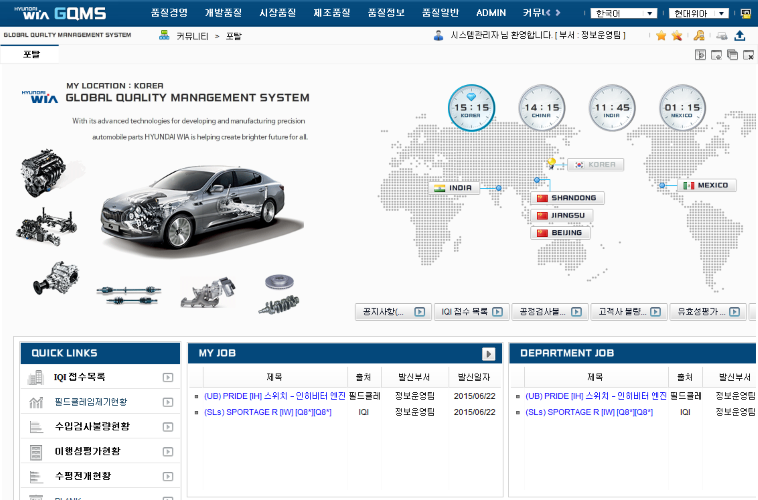Open the 품질일반 menu
This screenshot has width=758, height=500.
click(x=440, y=13)
